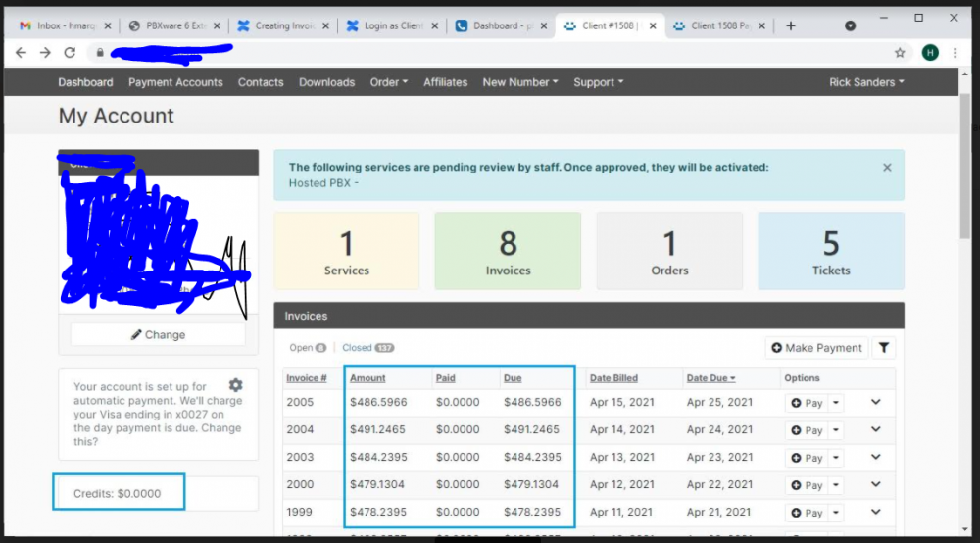
Task: Open pay options arrow for invoice 2004
Action: [x=836, y=430]
